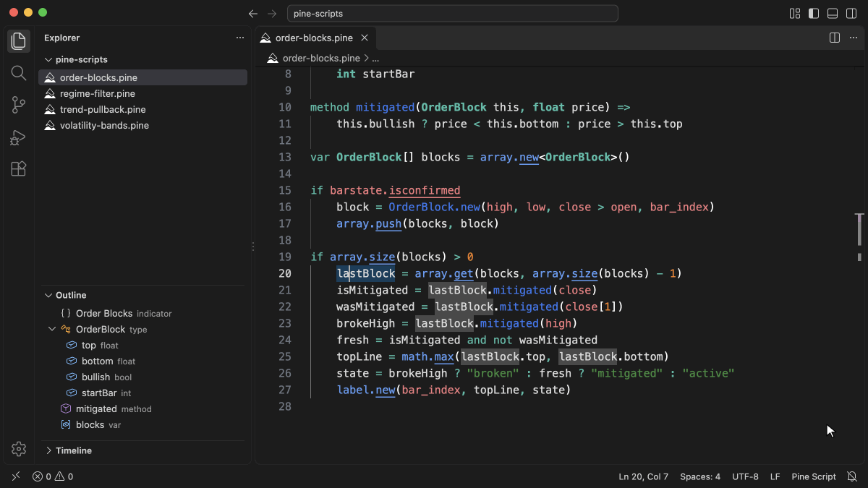Expand the Timeline section

(48, 450)
